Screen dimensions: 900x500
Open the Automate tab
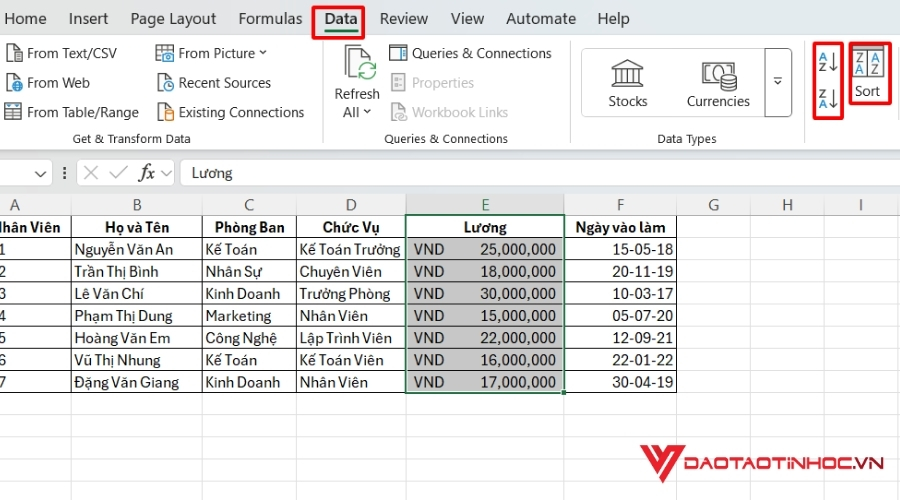pos(541,19)
